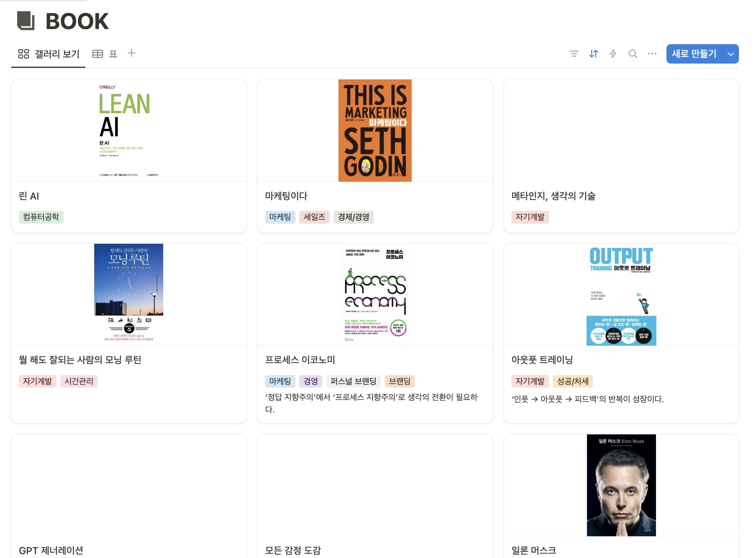Click the 컴퓨터공학 tag on 린 AI
This screenshot has width=756, height=558.
click(41, 217)
